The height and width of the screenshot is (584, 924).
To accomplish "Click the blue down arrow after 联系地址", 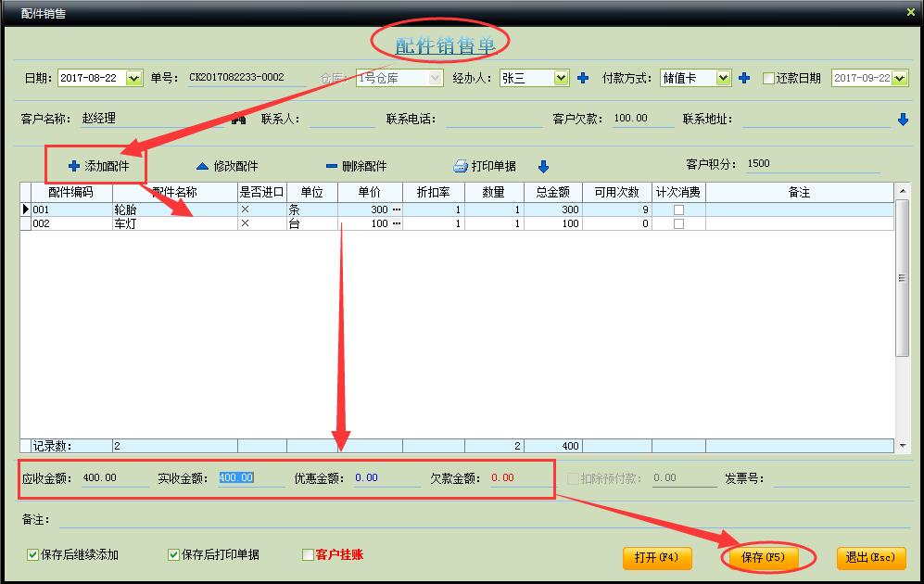I will point(903,120).
